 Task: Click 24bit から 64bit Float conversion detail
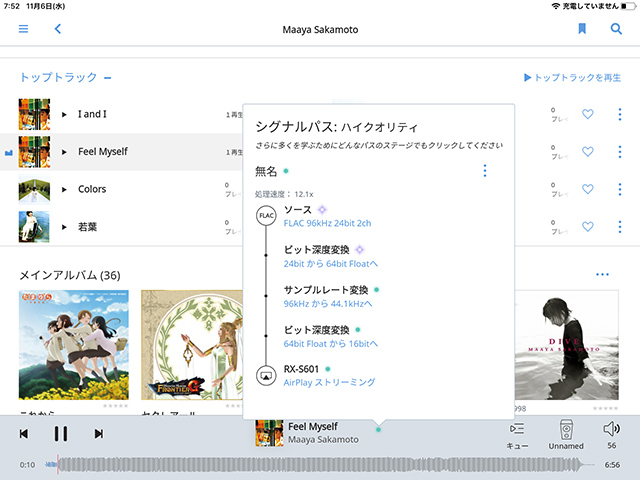pyautogui.click(x=331, y=264)
